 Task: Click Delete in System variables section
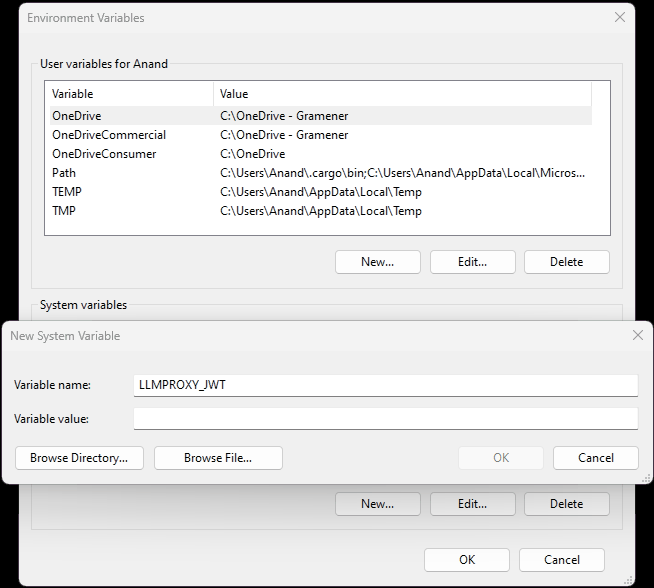(566, 504)
